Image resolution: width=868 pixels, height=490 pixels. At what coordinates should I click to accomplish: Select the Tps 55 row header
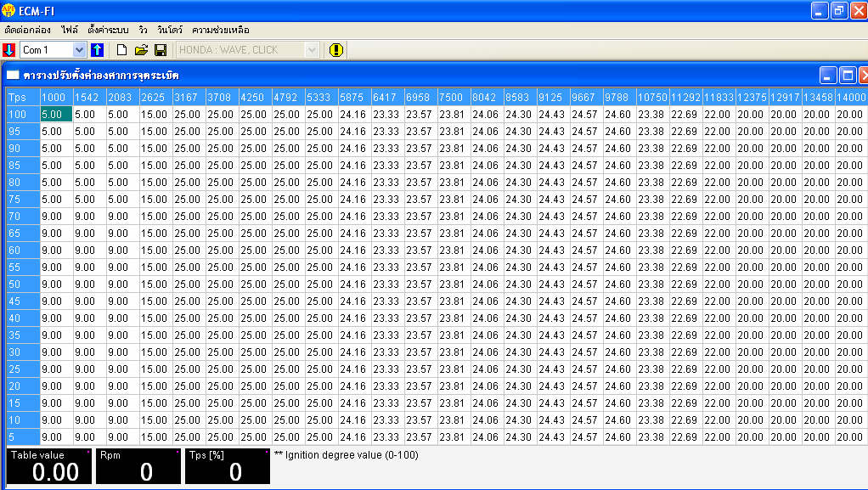(23, 267)
